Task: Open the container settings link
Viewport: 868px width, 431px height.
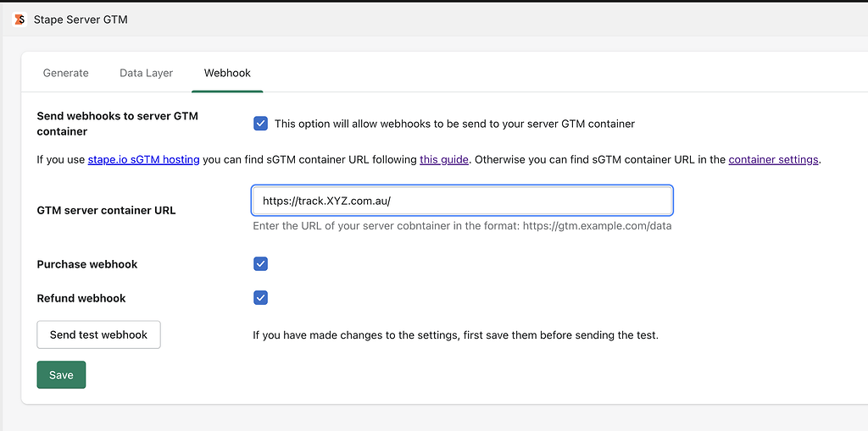Action: tap(773, 160)
